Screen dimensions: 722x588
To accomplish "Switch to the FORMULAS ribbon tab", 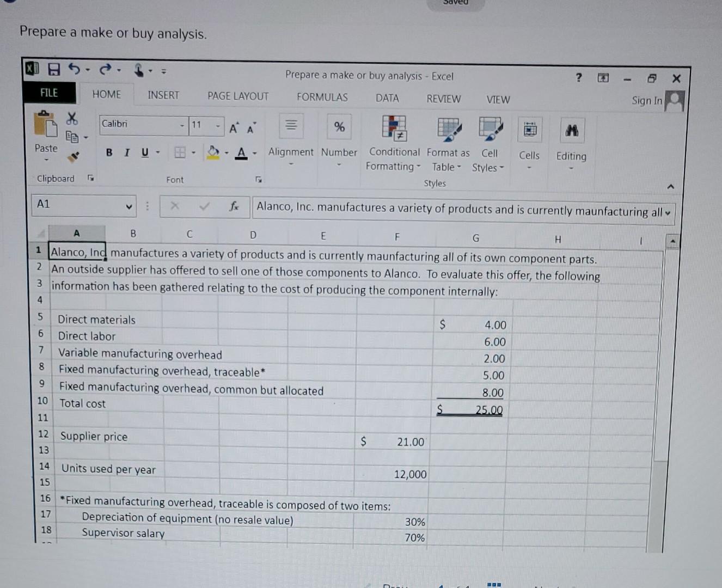I will click(x=322, y=97).
